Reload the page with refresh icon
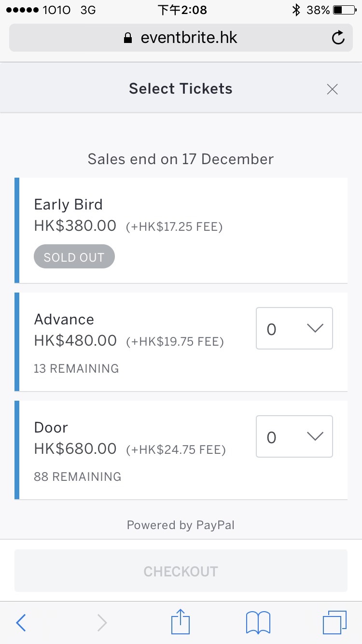Screen dimensions: 362x644 click(x=338, y=38)
